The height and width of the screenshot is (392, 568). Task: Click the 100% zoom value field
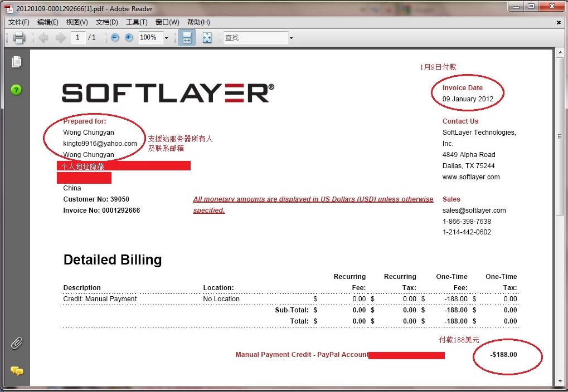[151, 37]
